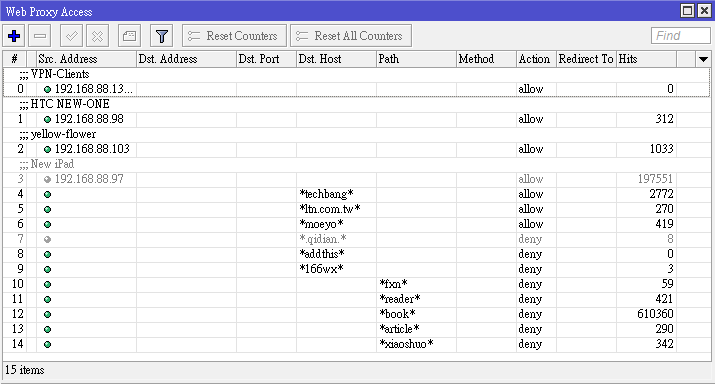This screenshot has height=384, width=715.
Task: Select the *article* path entry
Action: (x=399, y=330)
